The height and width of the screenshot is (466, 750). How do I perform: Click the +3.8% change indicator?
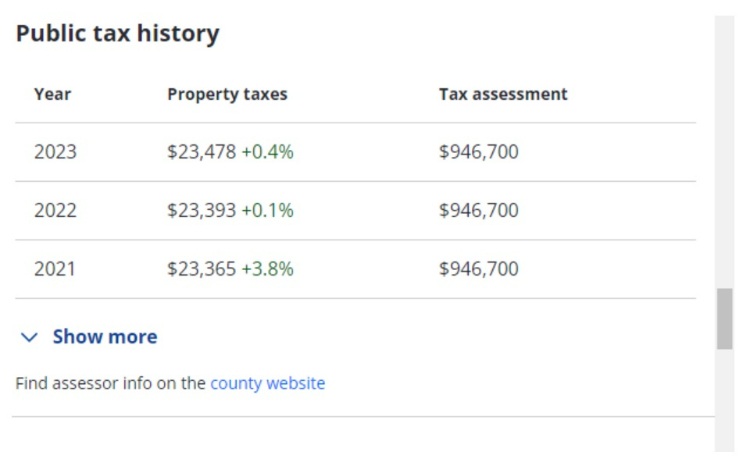click(x=267, y=269)
